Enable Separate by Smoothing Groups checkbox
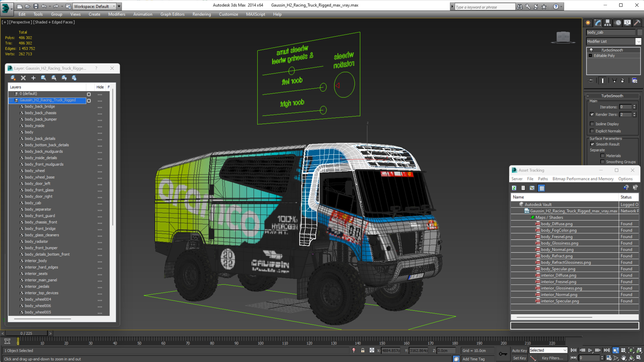This screenshot has height=362, width=644. click(x=602, y=162)
